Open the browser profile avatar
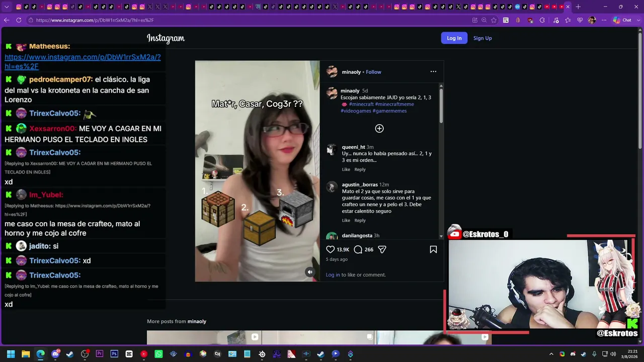 click(x=592, y=20)
